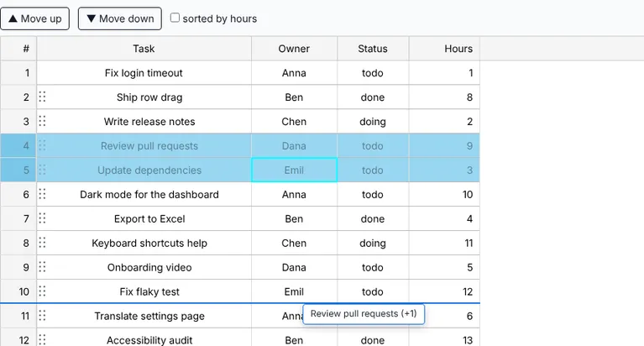Select the Status column header

point(373,49)
